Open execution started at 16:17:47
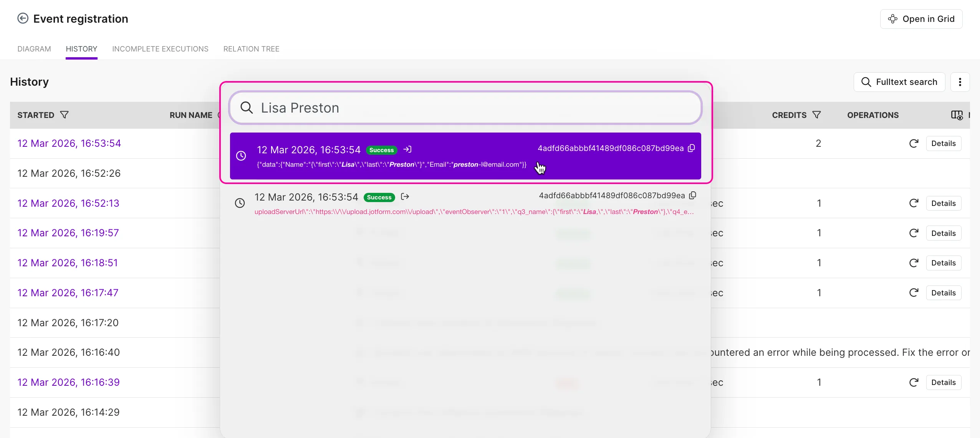Viewport: 980px width, 438px height. point(68,293)
